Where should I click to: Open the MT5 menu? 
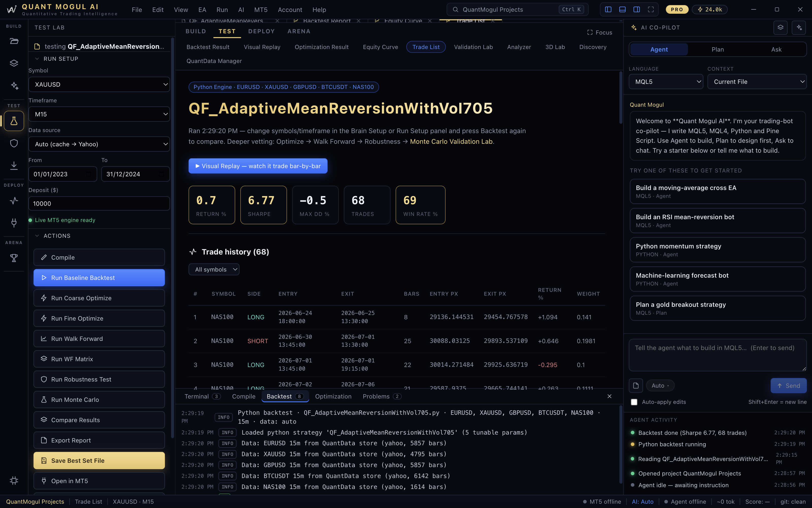pos(261,10)
